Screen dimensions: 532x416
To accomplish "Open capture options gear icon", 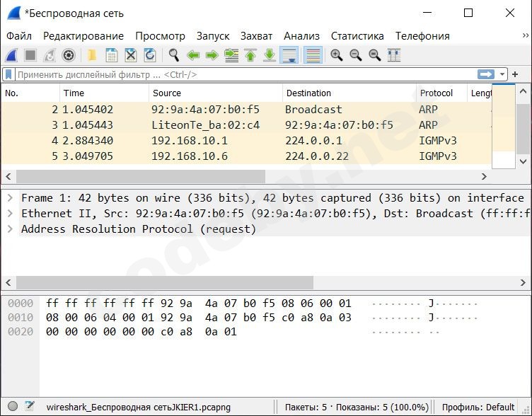I will 69,55.
